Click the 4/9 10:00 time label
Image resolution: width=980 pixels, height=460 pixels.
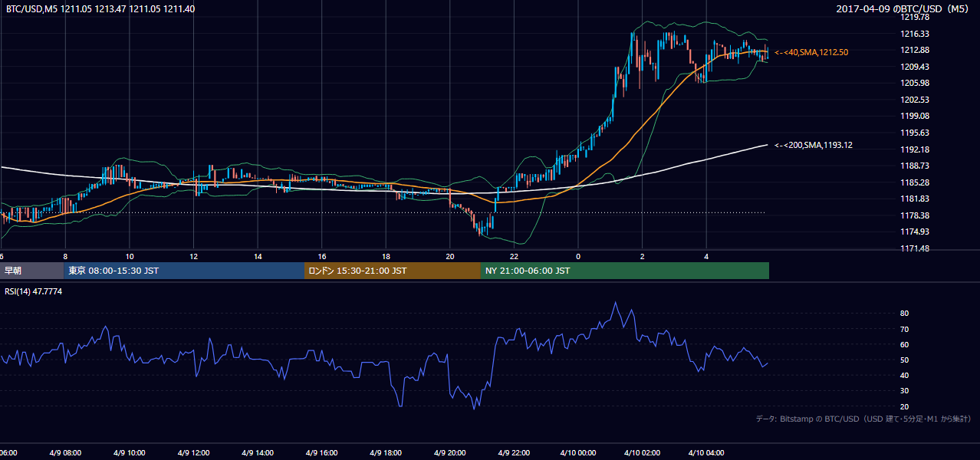[129, 453]
